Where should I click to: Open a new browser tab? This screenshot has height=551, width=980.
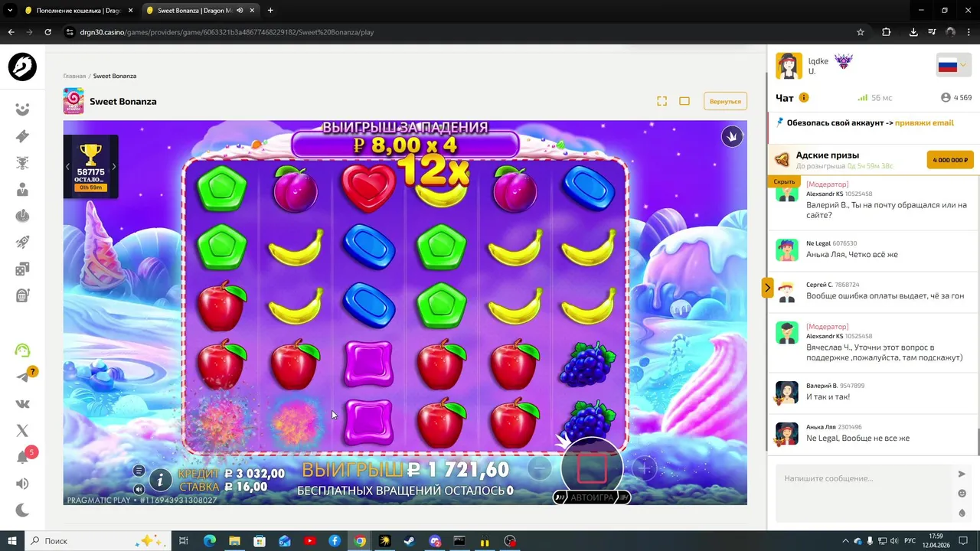pos(270,11)
